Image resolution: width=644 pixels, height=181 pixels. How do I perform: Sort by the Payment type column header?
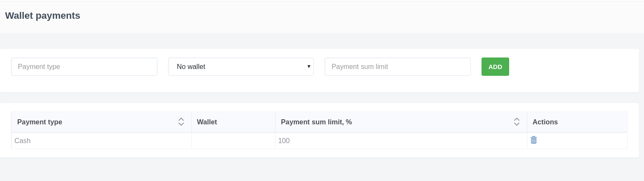(40, 122)
